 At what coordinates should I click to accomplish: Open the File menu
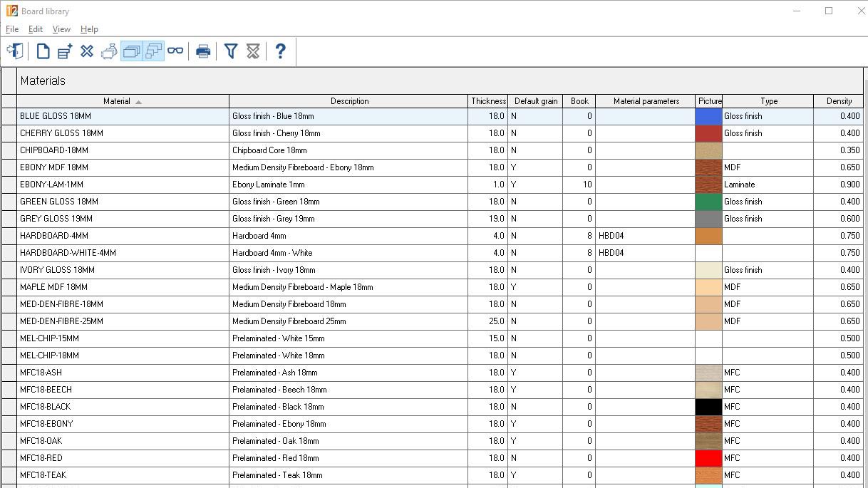(x=12, y=29)
